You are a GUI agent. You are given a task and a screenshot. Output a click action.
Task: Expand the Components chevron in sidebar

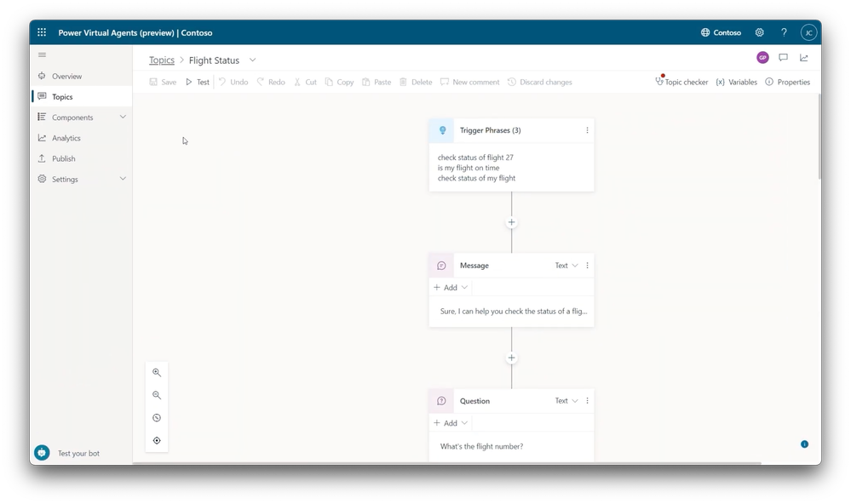coord(123,117)
